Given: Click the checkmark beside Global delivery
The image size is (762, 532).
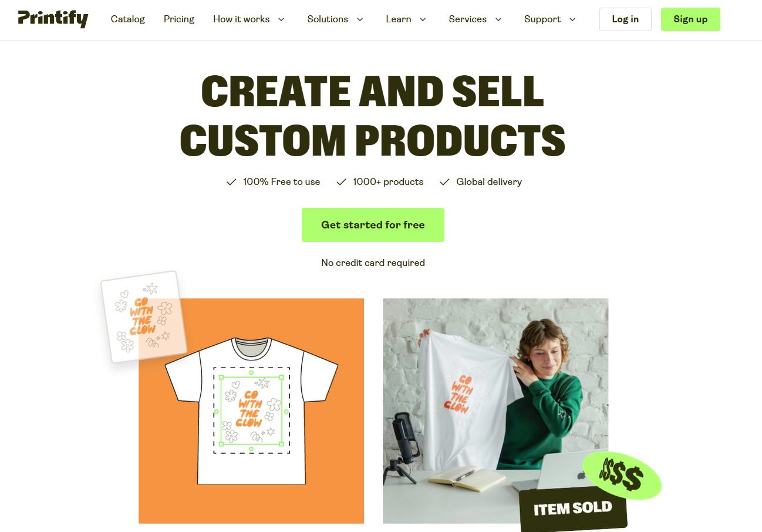Looking at the screenshot, I should [444, 182].
